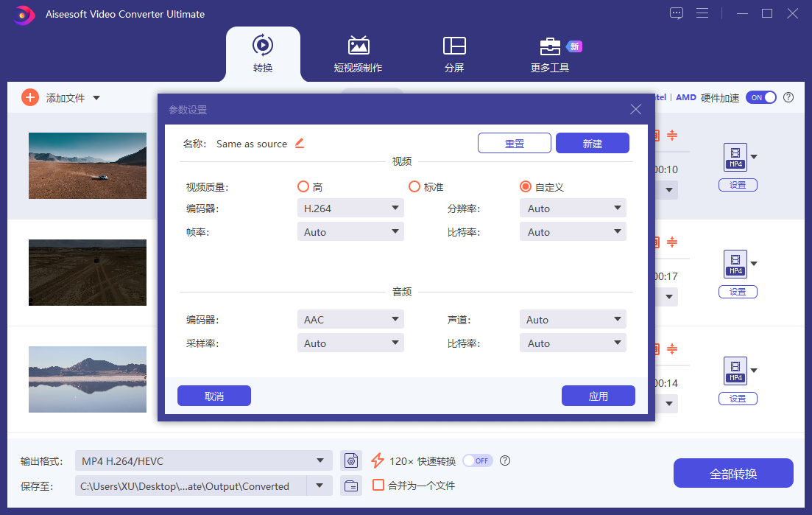Open the feedback chat icon in title bar
812x515 pixels.
pyautogui.click(x=677, y=13)
